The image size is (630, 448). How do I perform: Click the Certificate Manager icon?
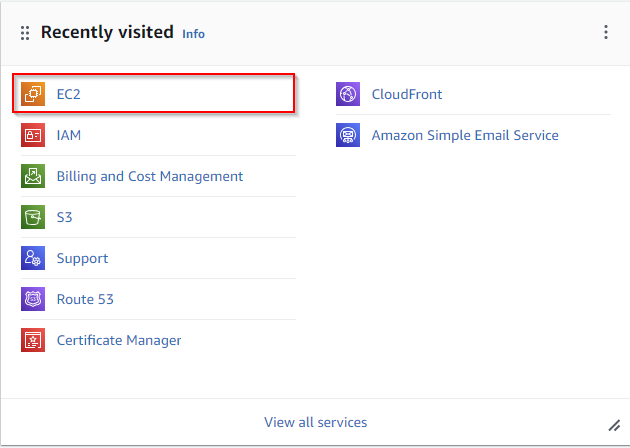click(33, 340)
